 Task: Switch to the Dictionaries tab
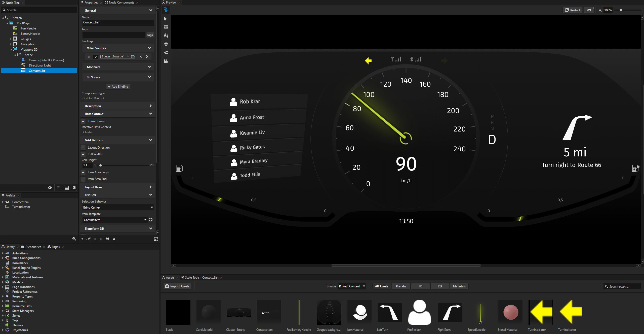pos(33,247)
